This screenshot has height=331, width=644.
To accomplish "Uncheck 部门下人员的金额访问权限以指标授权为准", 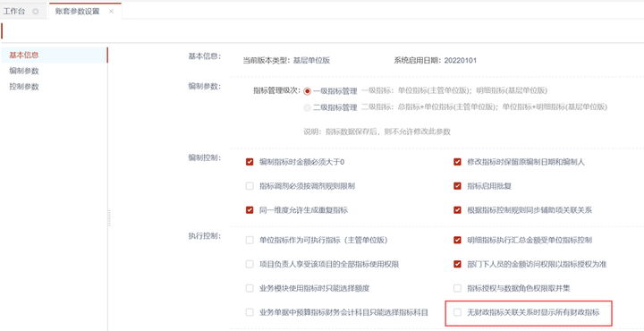I will pos(458,265).
